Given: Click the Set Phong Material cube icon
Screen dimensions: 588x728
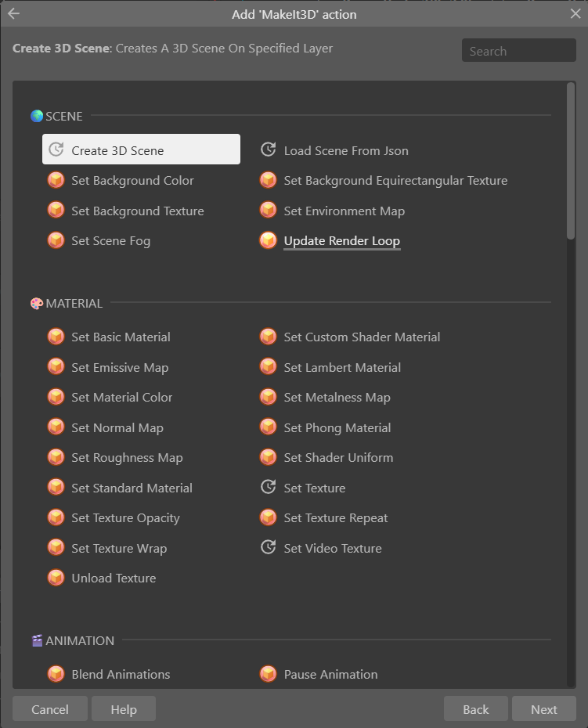Looking at the screenshot, I should point(268,427).
